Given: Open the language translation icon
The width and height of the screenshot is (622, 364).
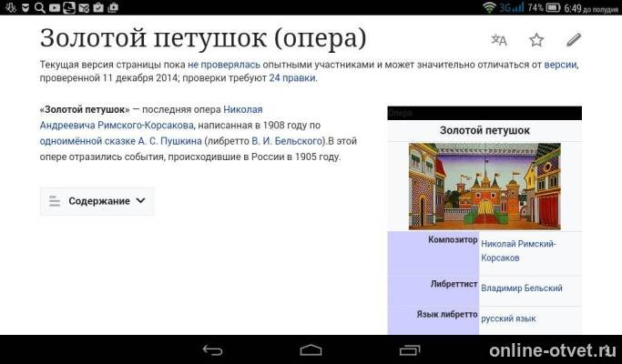Looking at the screenshot, I should click(499, 40).
